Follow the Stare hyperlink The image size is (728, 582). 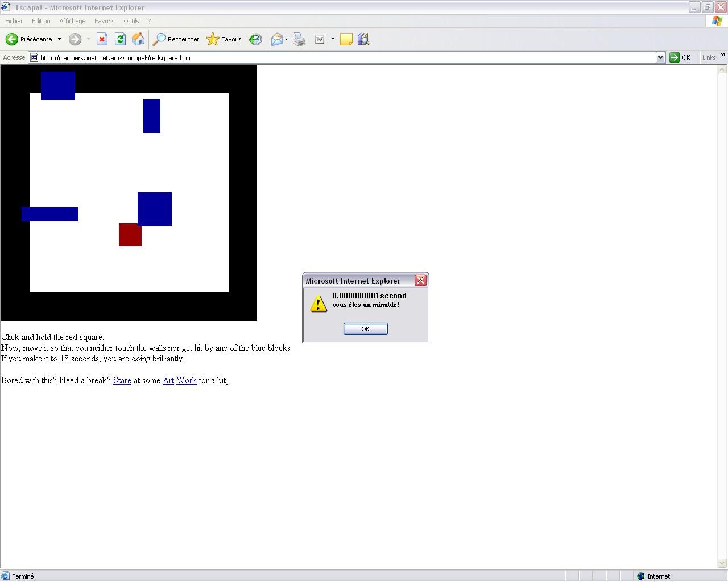[122, 380]
